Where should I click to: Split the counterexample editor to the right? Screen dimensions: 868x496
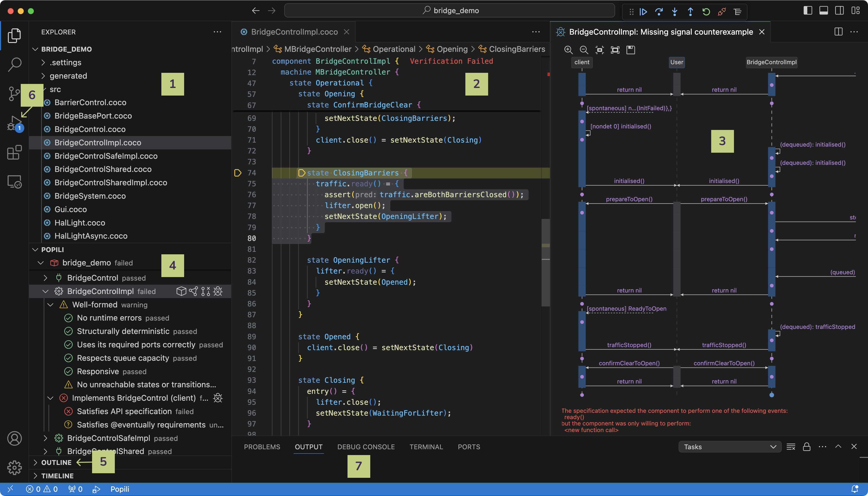coord(839,32)
